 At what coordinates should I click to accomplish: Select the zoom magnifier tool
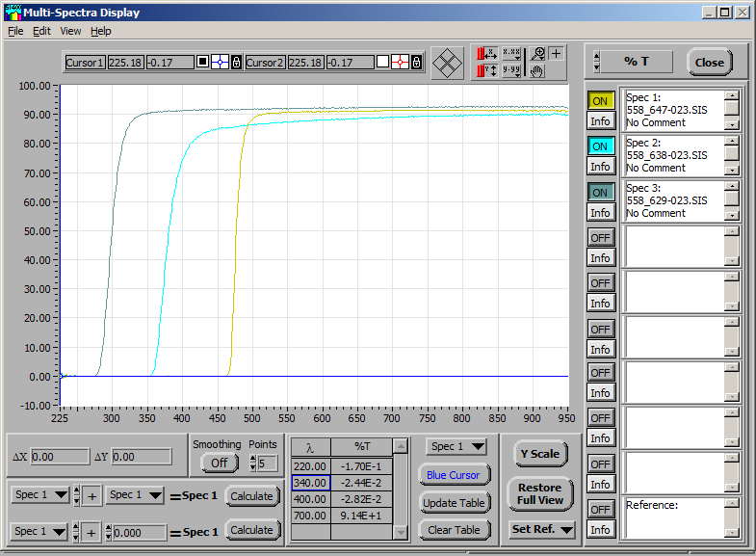(x=538, y=54)
